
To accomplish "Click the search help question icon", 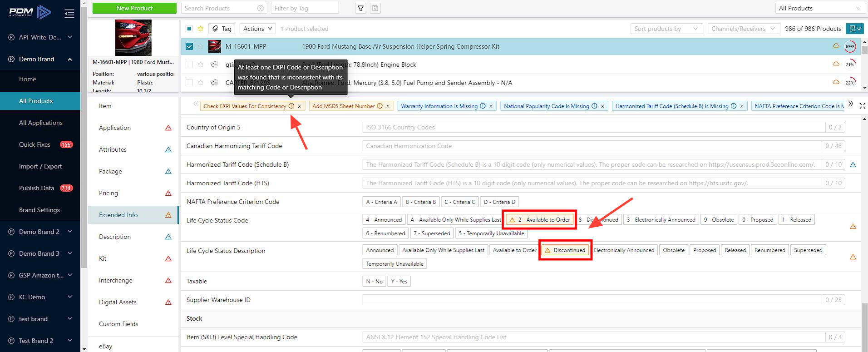I will (261, 8).
